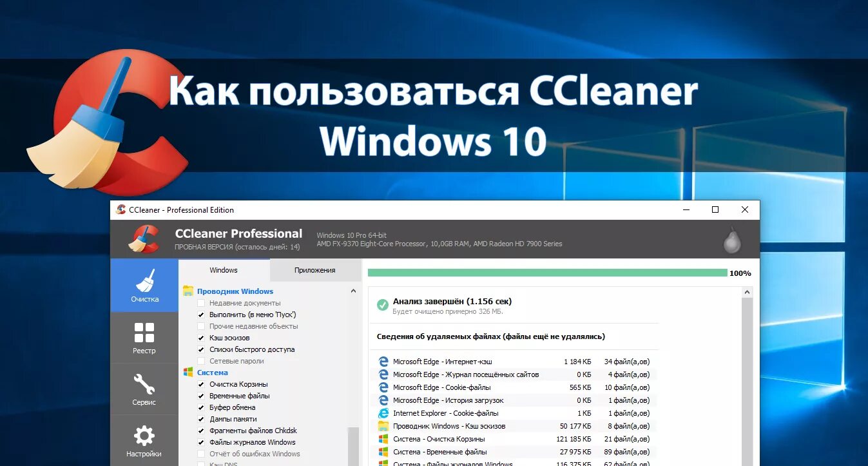Open the Сервис tools section
This screenshot has width=868, height=466.
(x=144, y=389)
